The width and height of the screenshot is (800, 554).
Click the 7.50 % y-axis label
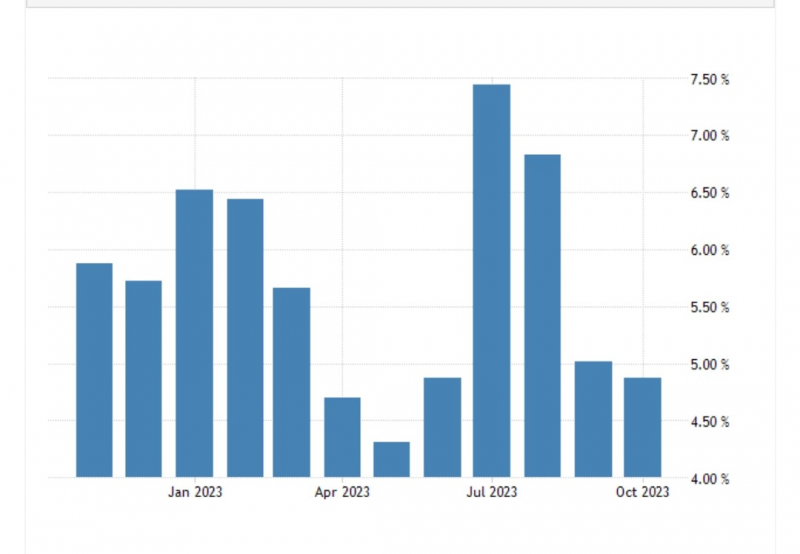(x=711, y=79)
